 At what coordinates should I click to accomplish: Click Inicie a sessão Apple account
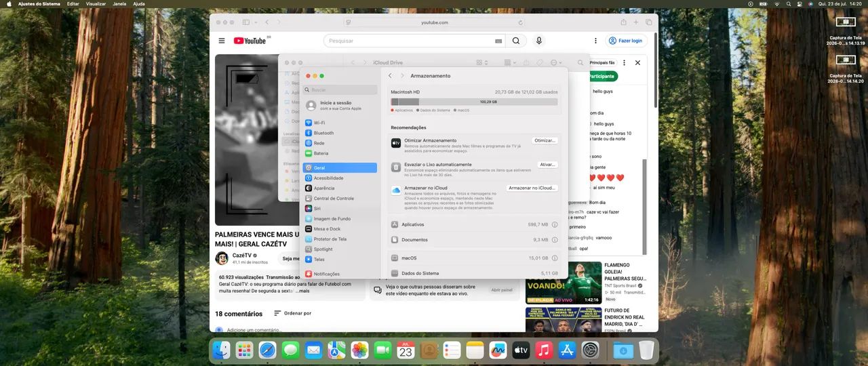coord(340,105)
